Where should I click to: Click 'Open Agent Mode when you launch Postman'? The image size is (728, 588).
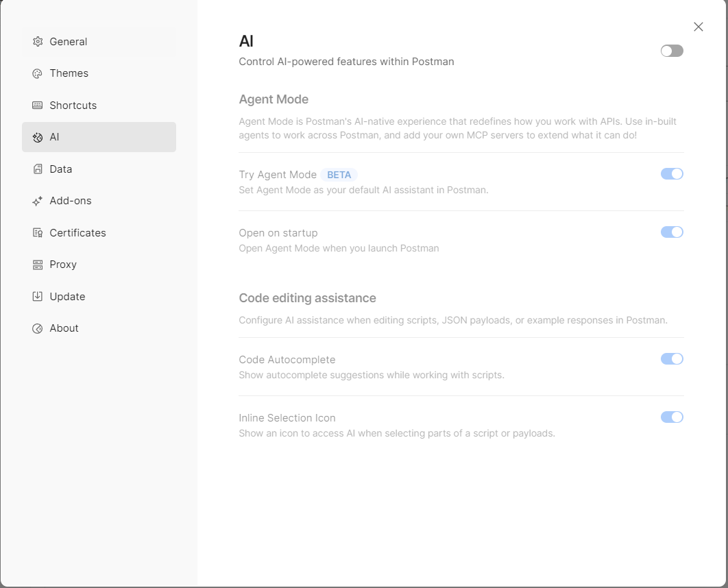(339, 248)
